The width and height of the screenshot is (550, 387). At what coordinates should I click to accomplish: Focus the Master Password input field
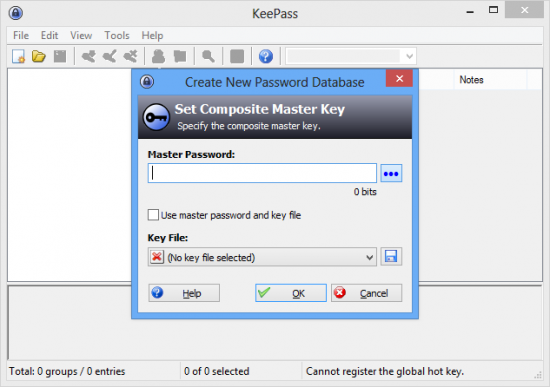262,173
